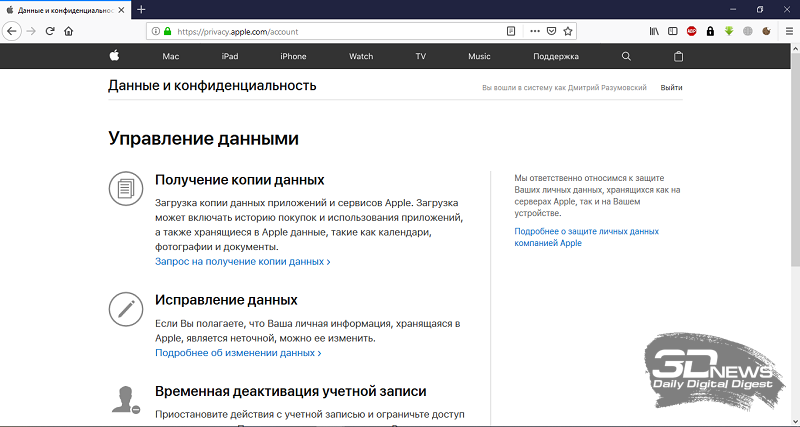Click the Управление данными heading
The image size is (800, 427).
(x=203, y=138)
